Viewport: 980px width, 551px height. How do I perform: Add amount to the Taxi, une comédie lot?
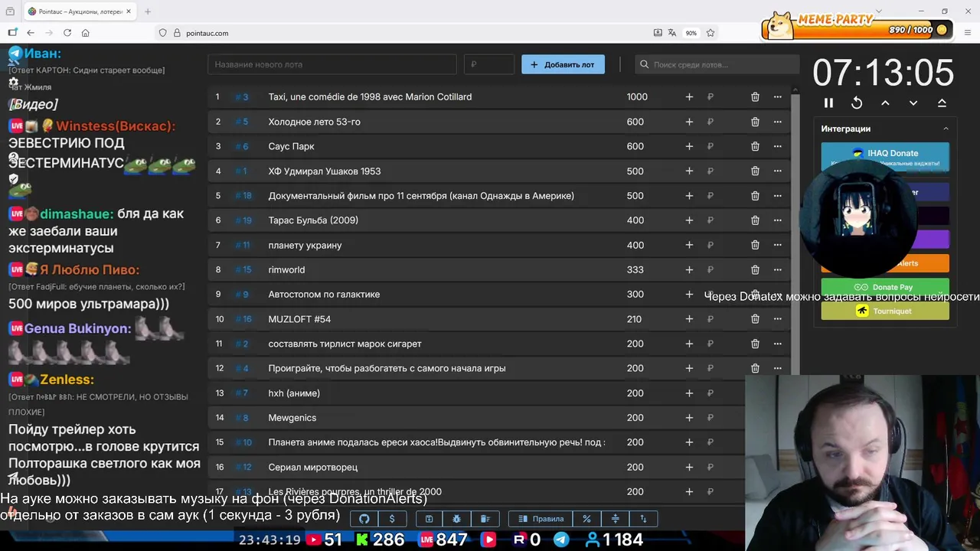pyautogui.click(x=689, y=97)
